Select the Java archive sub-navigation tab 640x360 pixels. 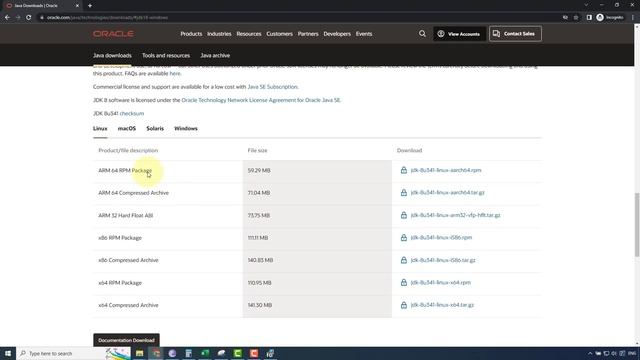tap(215, 56)
